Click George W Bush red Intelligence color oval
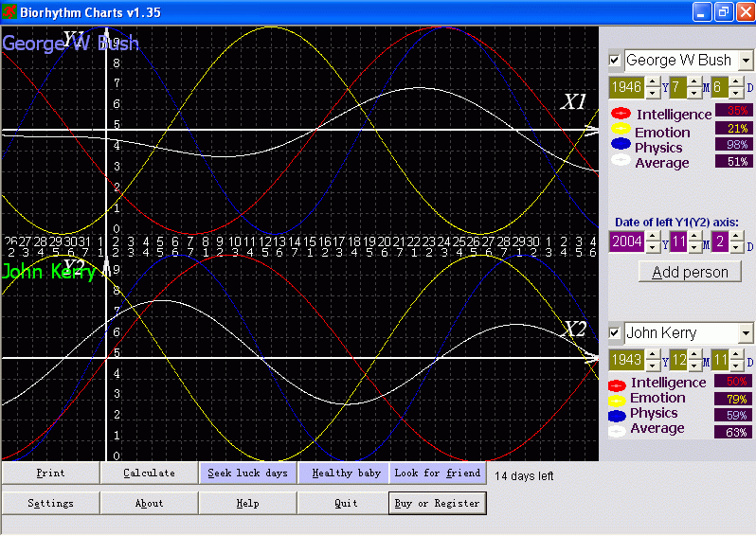Viewport: 756px width, 536px height. click(621, 114)
